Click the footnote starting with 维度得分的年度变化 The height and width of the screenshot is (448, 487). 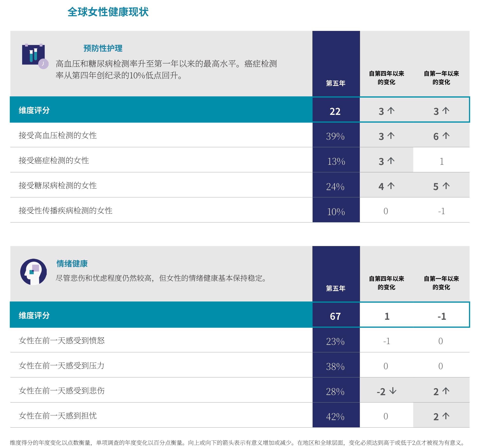237,443
